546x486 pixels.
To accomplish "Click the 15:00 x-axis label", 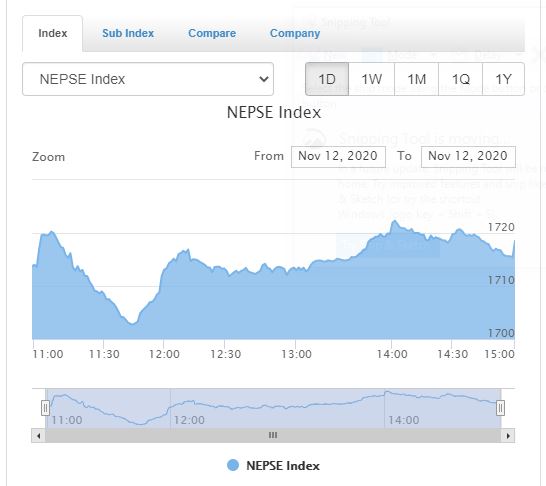I will pyautogui.click(x=499, y=354).
